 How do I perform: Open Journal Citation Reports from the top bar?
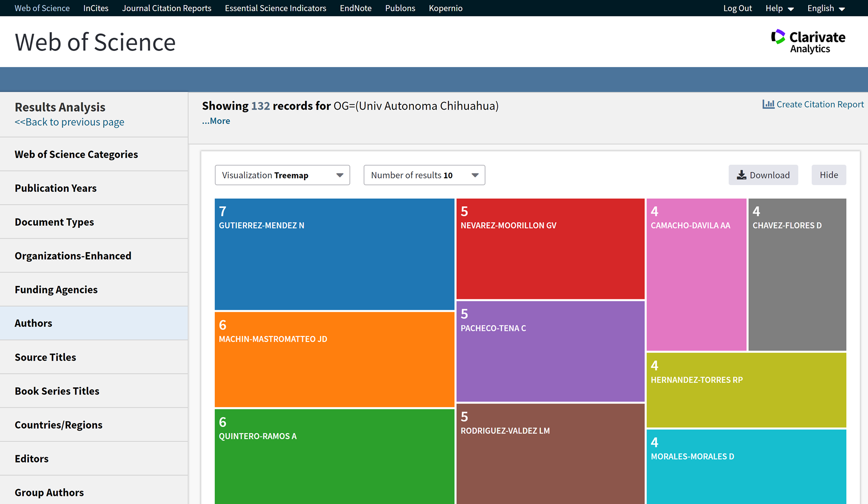coord(167,8)
